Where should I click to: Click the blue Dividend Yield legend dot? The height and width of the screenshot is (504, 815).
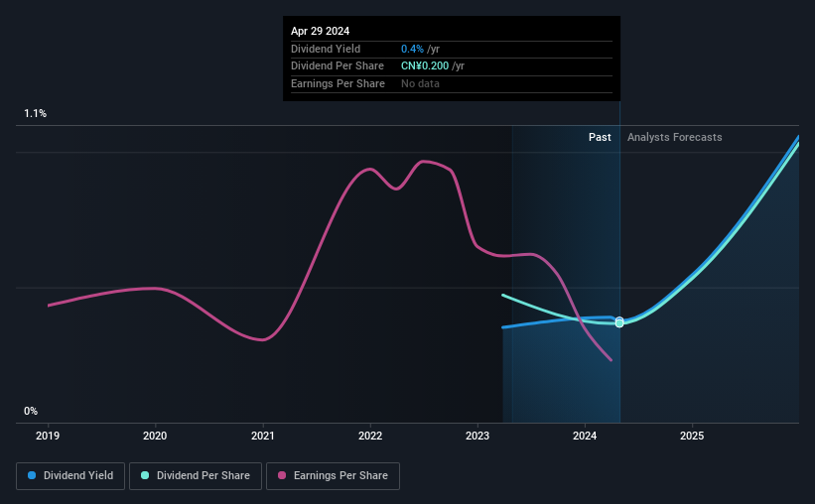click(x=32, y=475)
